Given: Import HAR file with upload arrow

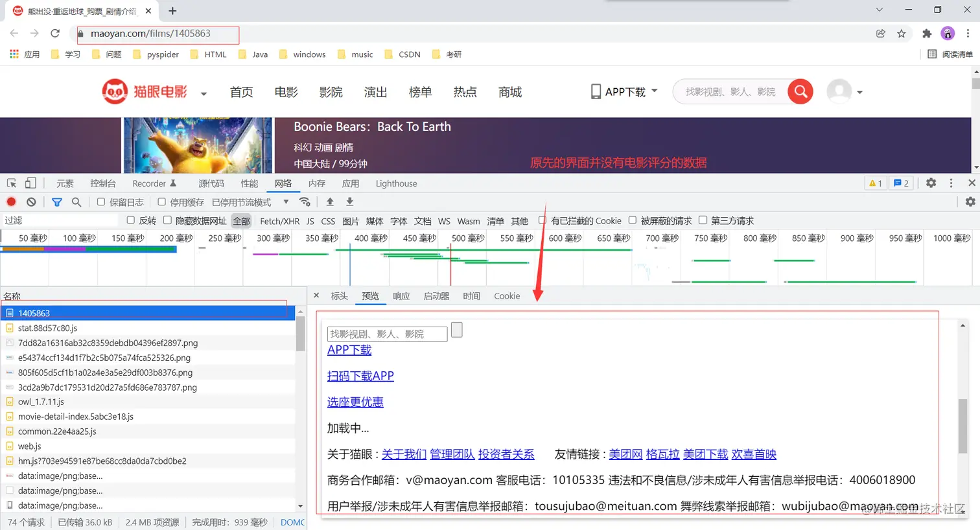Looking at the screenshot, I should coord(330,202).
